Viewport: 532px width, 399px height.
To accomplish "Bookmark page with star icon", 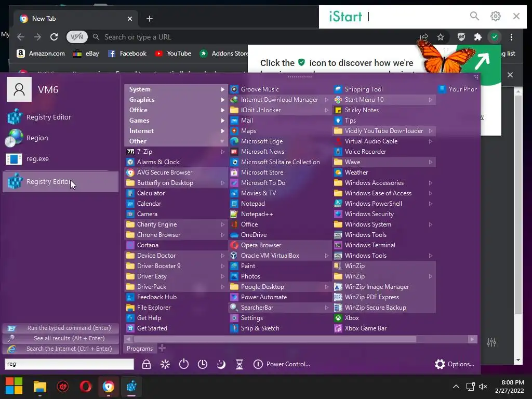I will [x=441, y=37].
